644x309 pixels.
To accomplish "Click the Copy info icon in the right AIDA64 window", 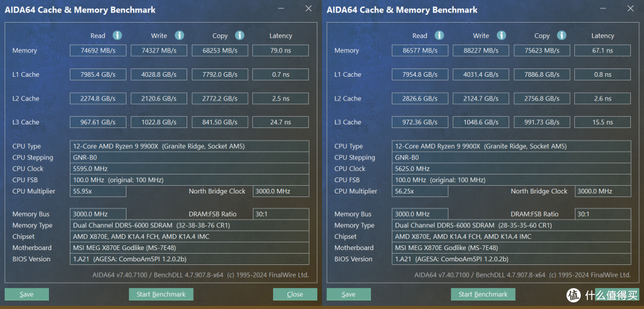I will click(x=562, y=35).
